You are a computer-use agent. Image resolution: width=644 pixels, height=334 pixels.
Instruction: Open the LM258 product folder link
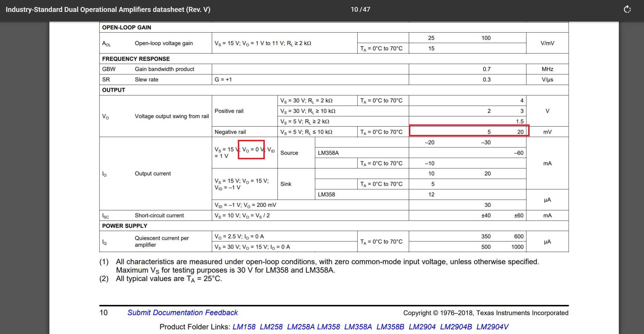[x=271, y=327]
